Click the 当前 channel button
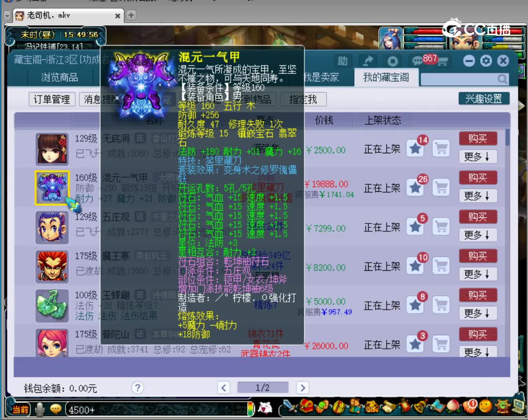Image resolution: width=528 pixels, height=420 pixels. pyautogui.click(x=20, y=409)
